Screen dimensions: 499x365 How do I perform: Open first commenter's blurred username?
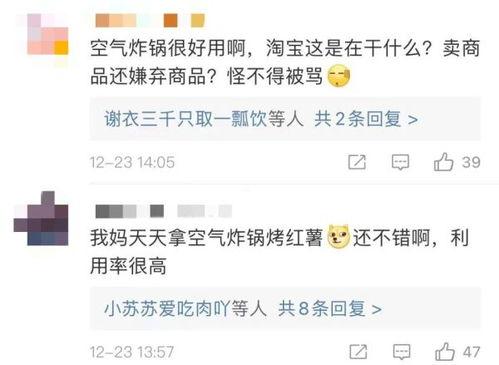coord(150,20)
